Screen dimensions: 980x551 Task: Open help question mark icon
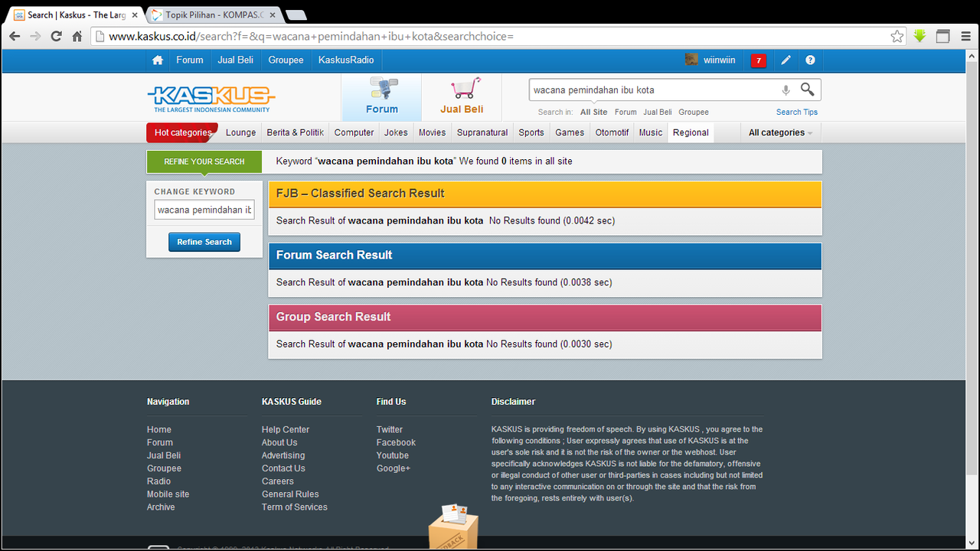(810, 60)
